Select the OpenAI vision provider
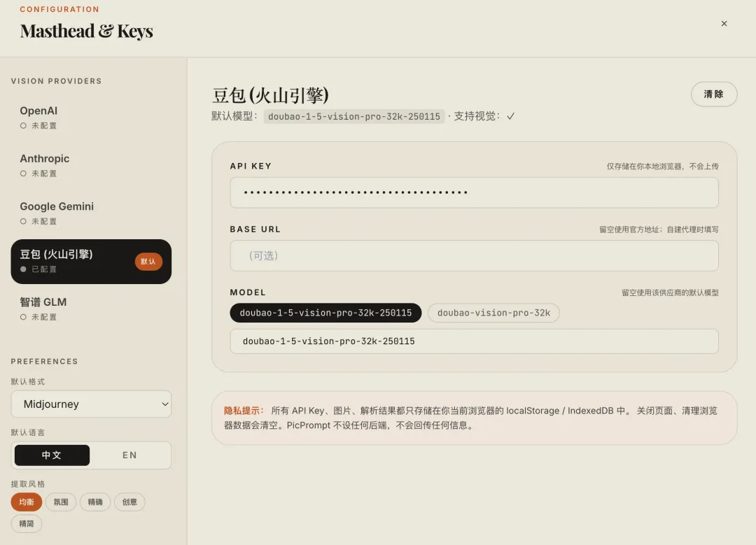756x545 pixels. tap(91, 118)
